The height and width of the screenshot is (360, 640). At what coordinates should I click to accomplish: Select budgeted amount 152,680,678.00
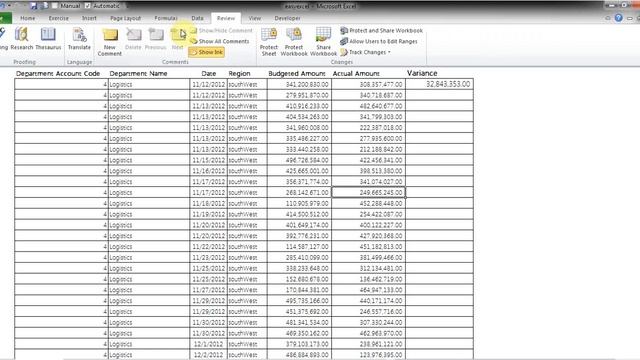(299, 279)
